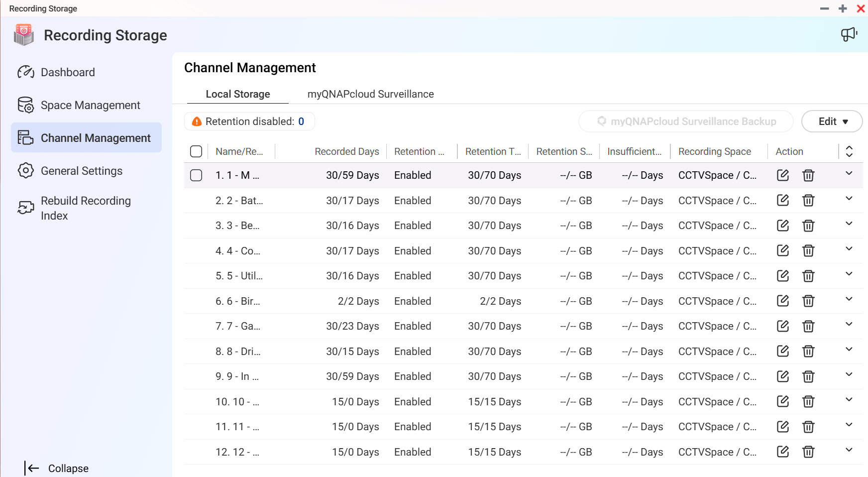
Task: Expand details for channel 6. 6 - Bir
Action: [849, 299]
